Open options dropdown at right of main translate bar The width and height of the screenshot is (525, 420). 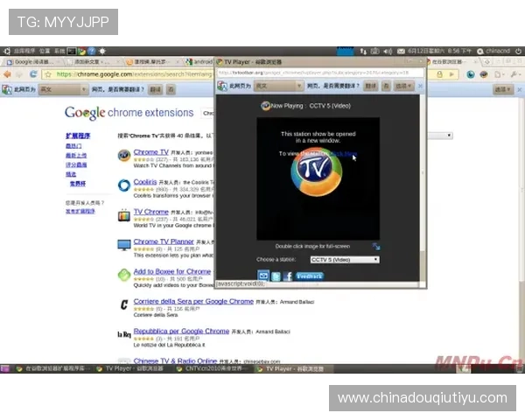pyautogui.click(x=503, y=89)
